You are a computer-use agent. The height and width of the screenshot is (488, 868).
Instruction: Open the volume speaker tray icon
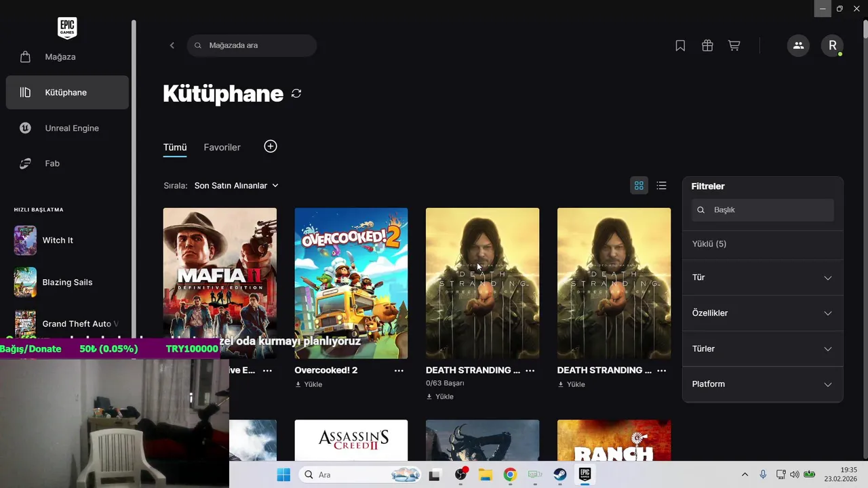point(795,474)
